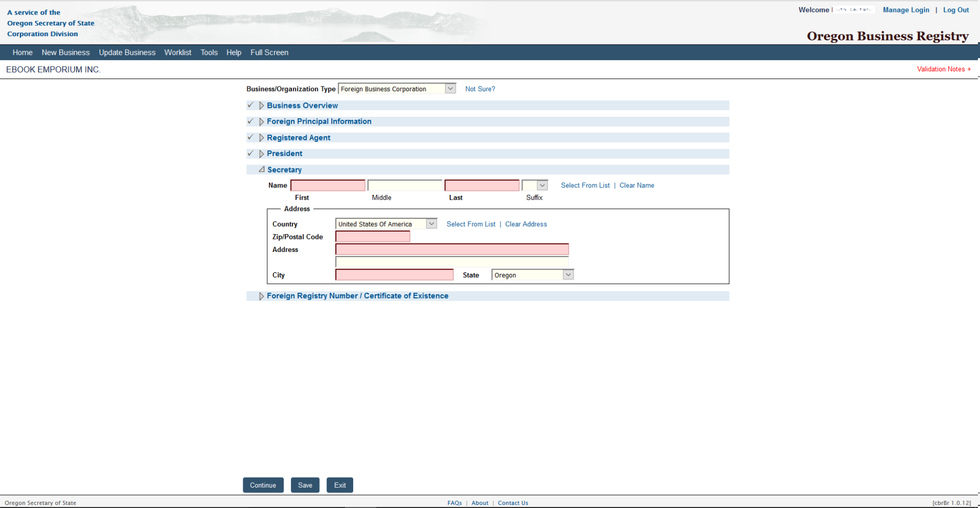
Task: Show the Validation Notes
Action: point(943,69)
